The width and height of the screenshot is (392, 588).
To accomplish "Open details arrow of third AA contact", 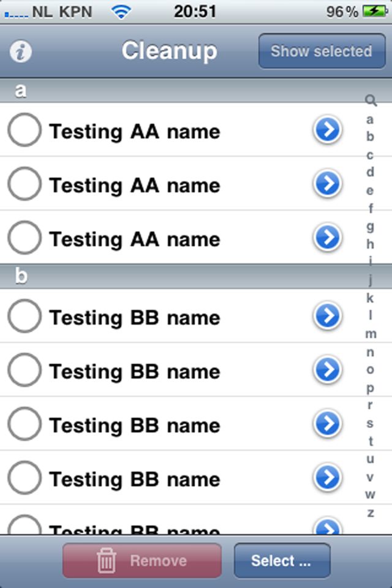I will [x=328, y=238].
